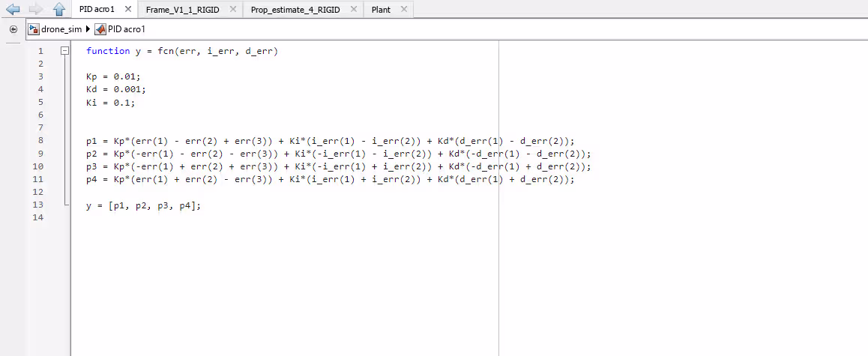Open the PID acro1 tab
The image size is (868, 356).
pos(97,10)
